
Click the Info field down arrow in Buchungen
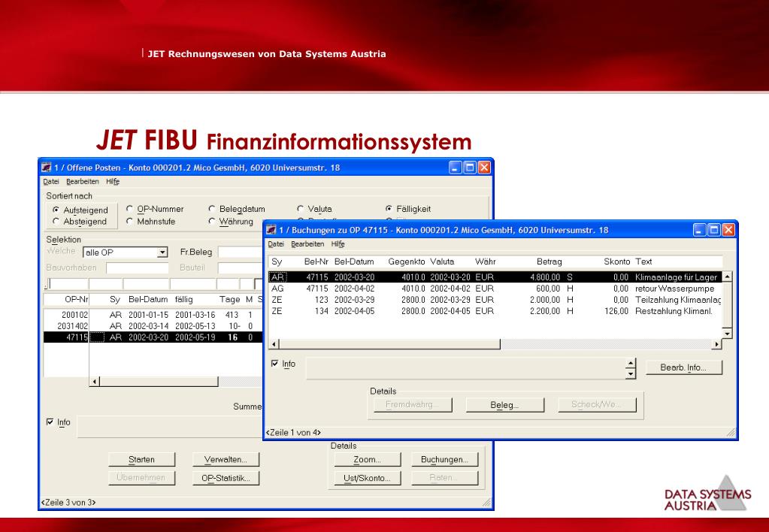pyautogui.click(x=631, y=374)
